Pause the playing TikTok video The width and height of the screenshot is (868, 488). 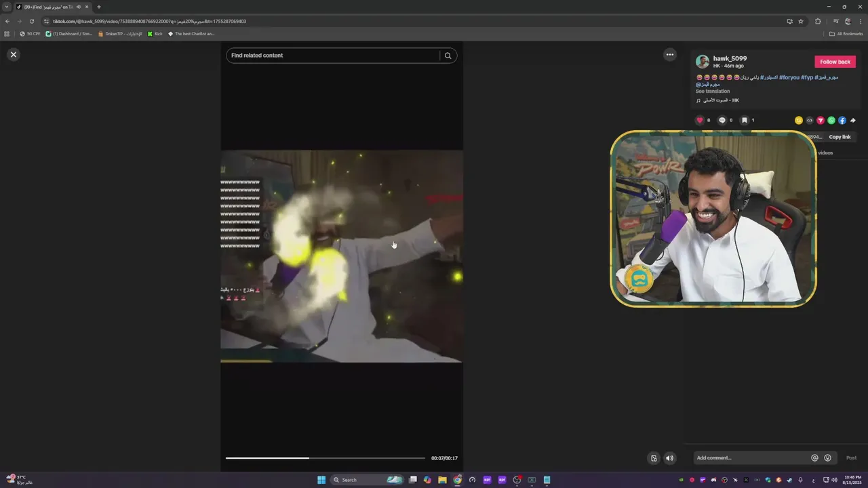point(342,256)
